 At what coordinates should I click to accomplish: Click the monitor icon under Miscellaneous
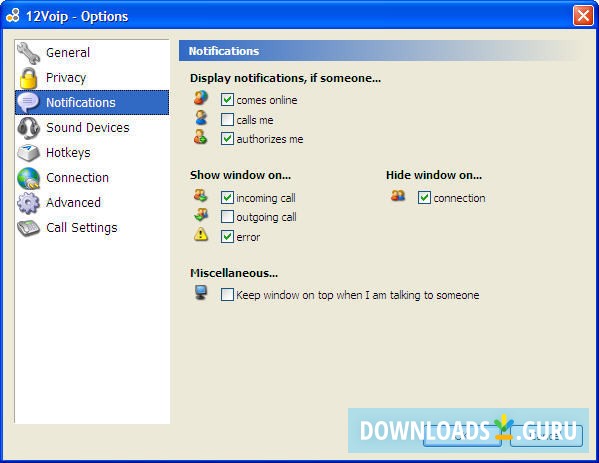[x=201, y=293]
